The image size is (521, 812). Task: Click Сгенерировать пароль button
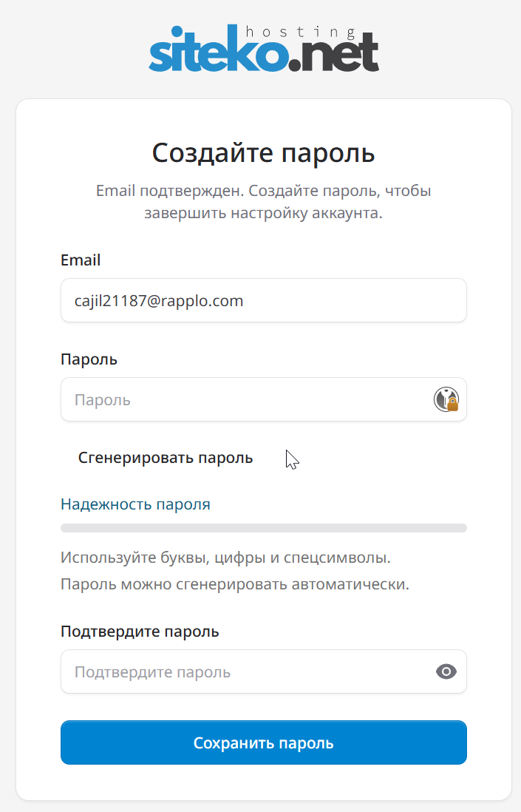click(166, 458)
